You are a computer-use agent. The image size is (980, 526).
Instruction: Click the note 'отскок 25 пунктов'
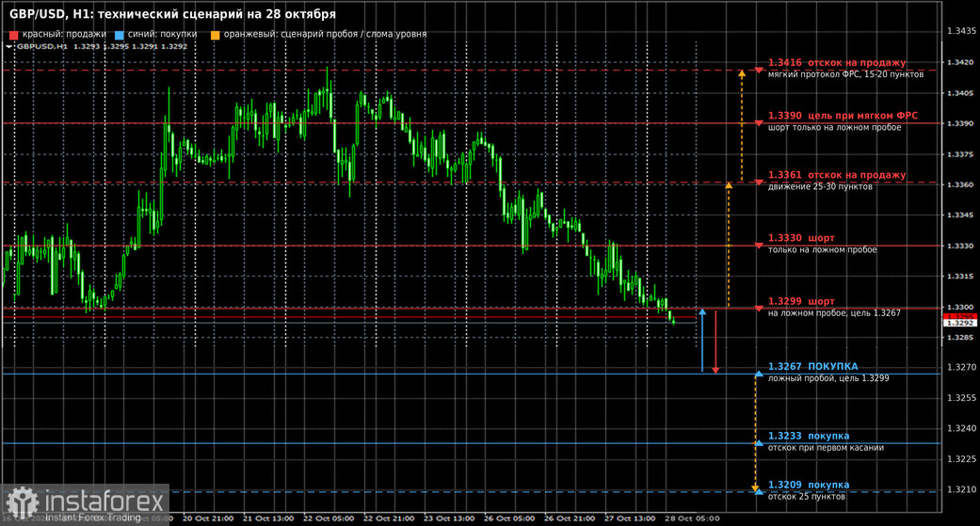click(806, 497)
